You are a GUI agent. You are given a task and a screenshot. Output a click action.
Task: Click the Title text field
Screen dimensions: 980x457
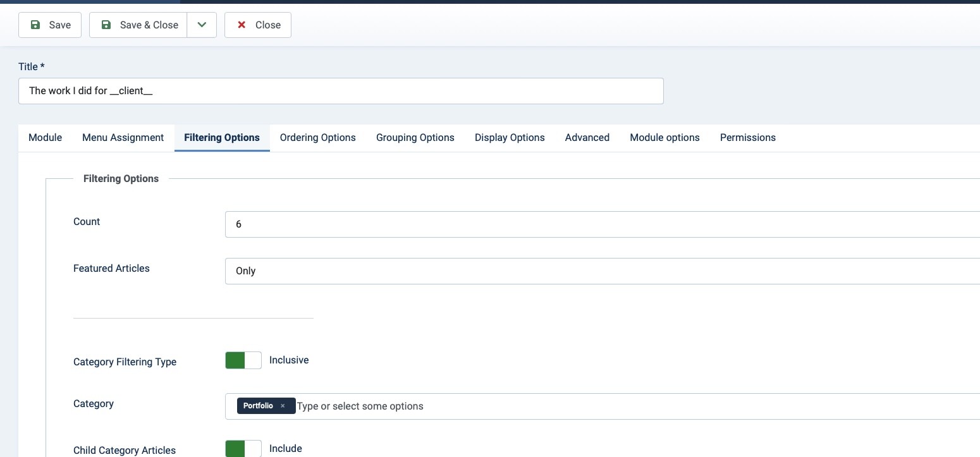341,91
